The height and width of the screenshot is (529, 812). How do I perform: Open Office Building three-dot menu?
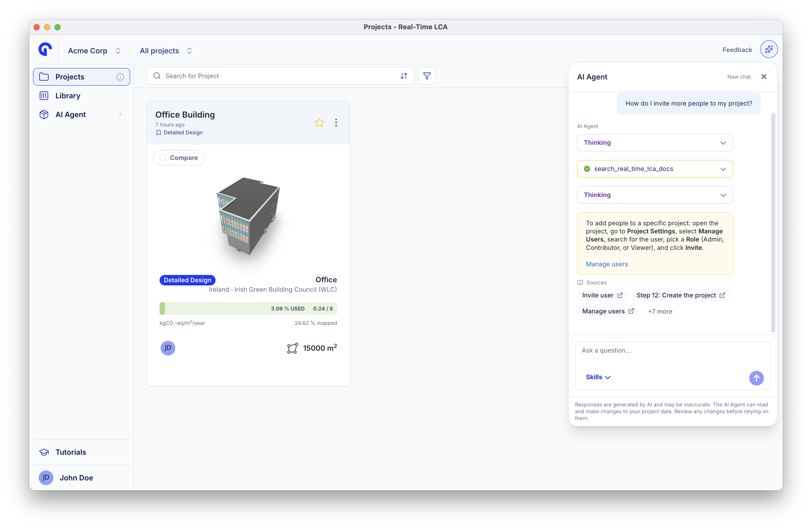point(336,122)
